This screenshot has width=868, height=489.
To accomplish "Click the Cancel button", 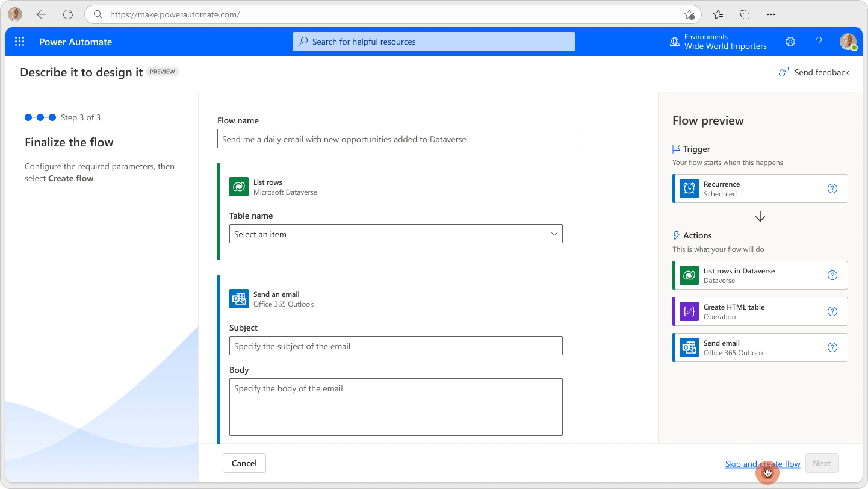I will point(244,463).
